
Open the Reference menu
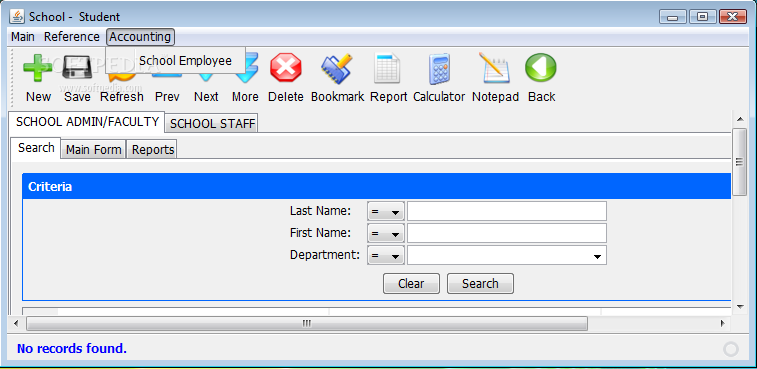pos(71,37)
